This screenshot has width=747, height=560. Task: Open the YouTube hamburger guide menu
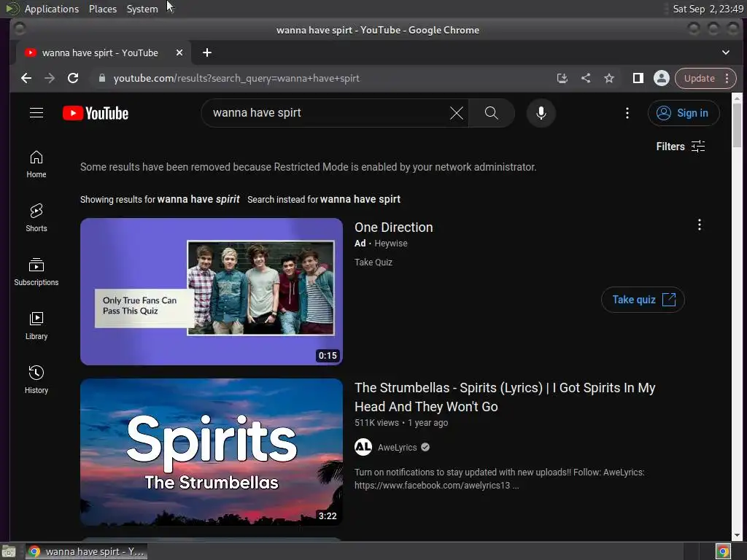36,113
